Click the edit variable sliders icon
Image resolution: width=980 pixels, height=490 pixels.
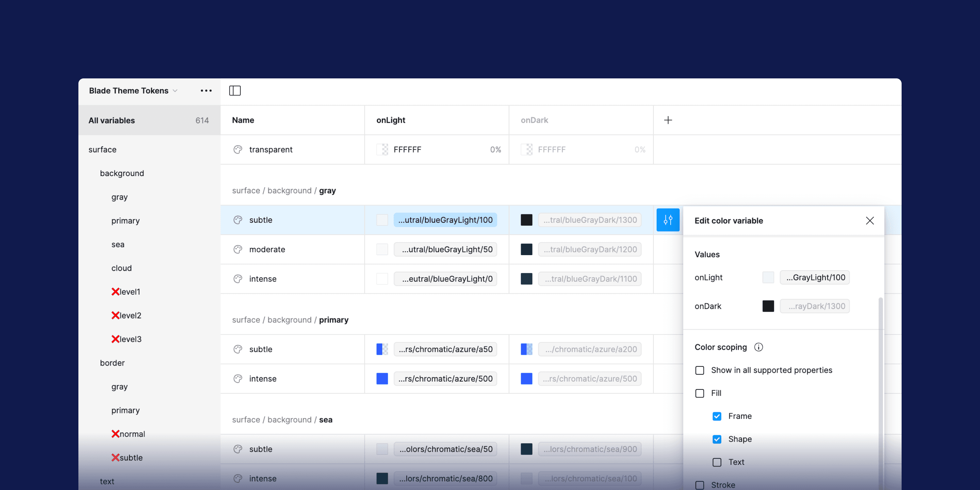pyautogui.click(x=668, y=220)
